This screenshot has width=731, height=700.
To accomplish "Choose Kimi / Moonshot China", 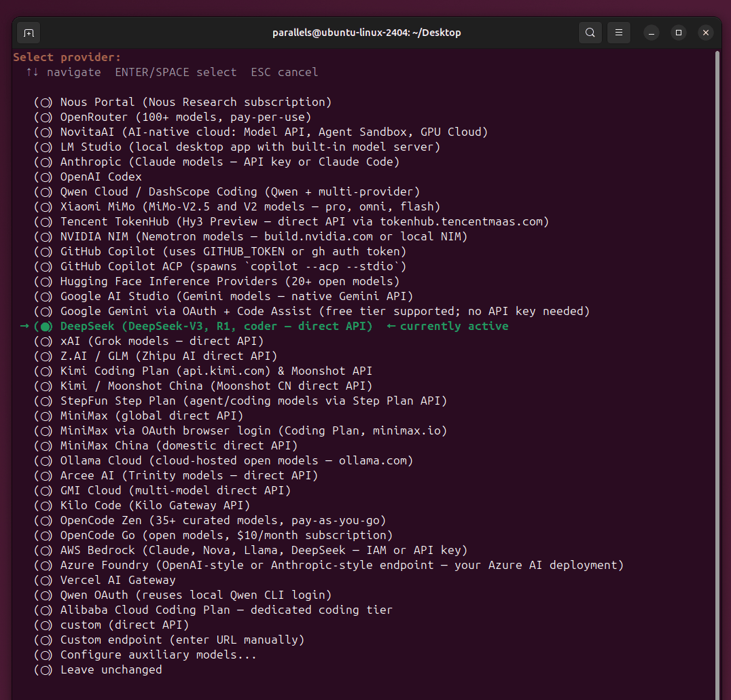I will point(203,386).
